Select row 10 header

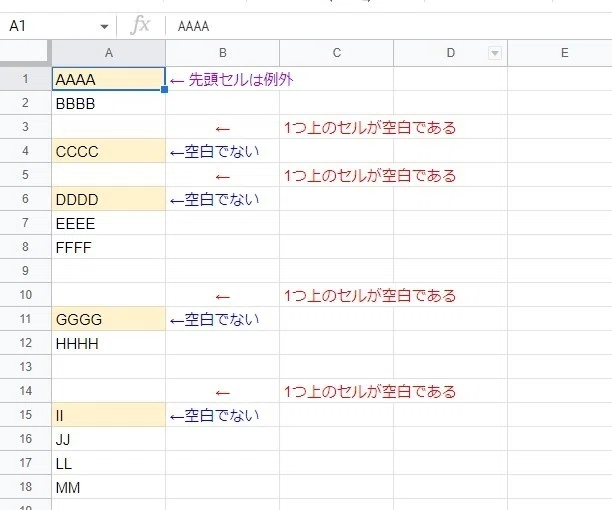click(25, 295)
